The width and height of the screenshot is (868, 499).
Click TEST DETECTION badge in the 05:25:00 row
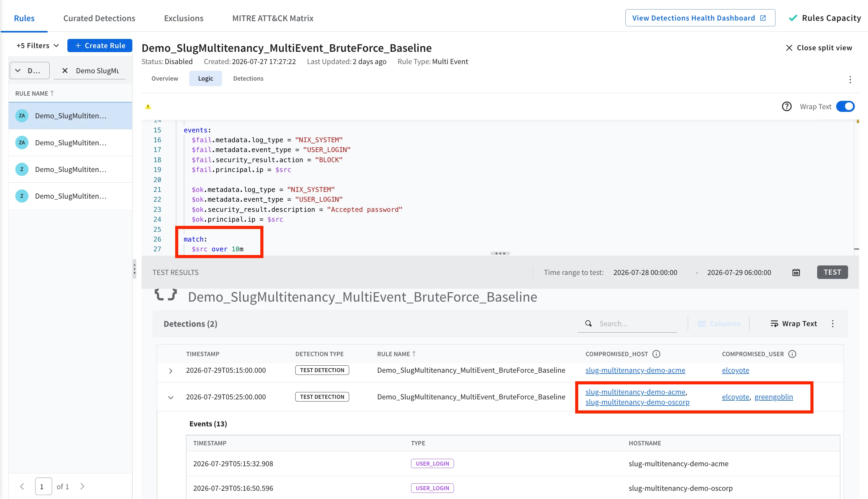(x=322, y=397)
